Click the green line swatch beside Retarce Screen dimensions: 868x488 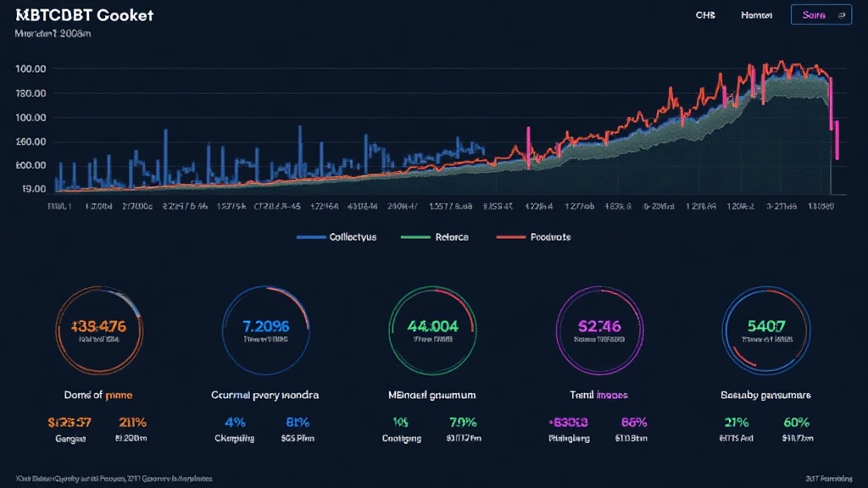click(412, 237)
